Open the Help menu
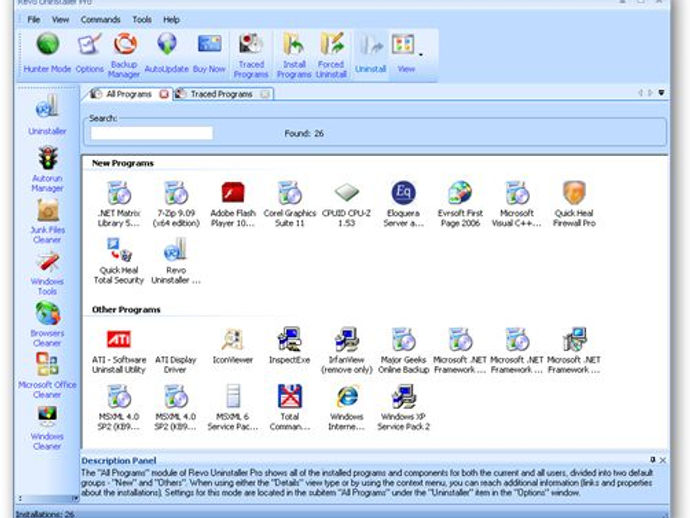Screen dimensions: 690x518 click(x=171, y=19)
